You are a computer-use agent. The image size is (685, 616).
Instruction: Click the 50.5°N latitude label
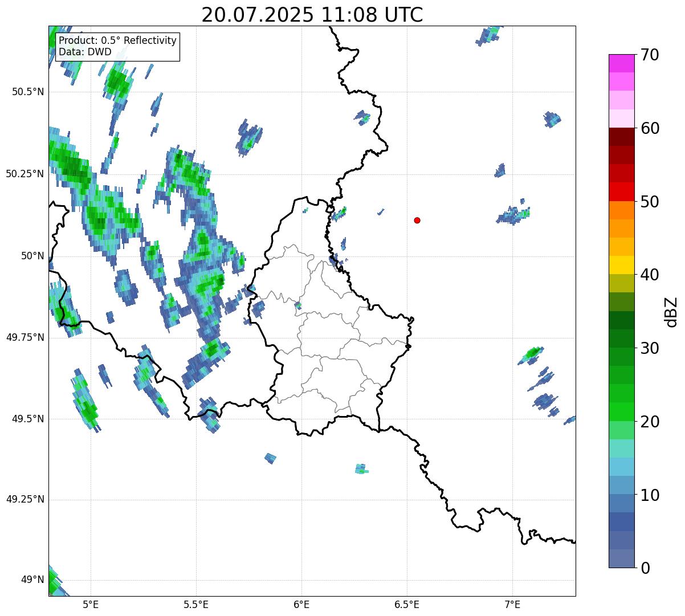pyautogui.click(x=27, y=92)
